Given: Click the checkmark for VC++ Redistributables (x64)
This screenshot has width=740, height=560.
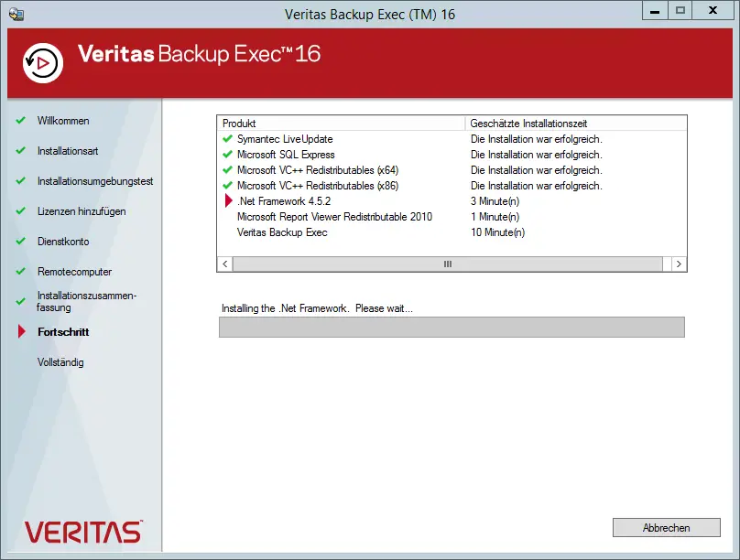Looking at the screenshot, I should 227,169.
